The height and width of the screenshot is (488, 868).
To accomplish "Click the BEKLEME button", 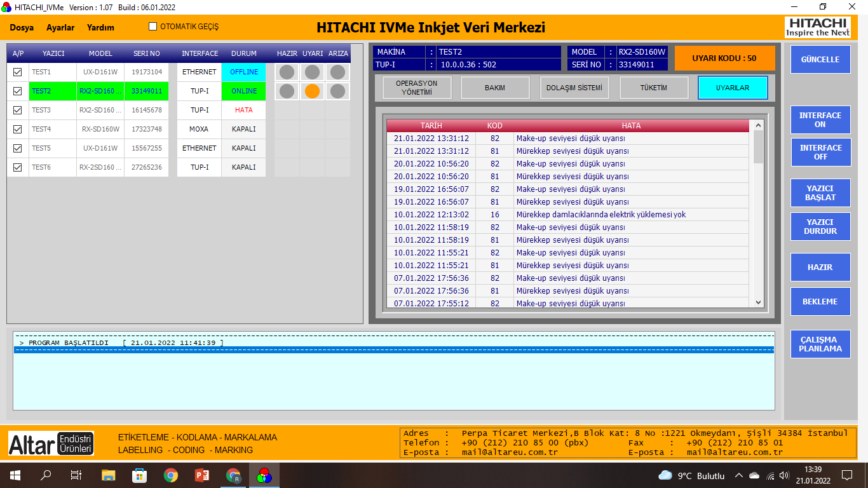I will tap(820, 302).
